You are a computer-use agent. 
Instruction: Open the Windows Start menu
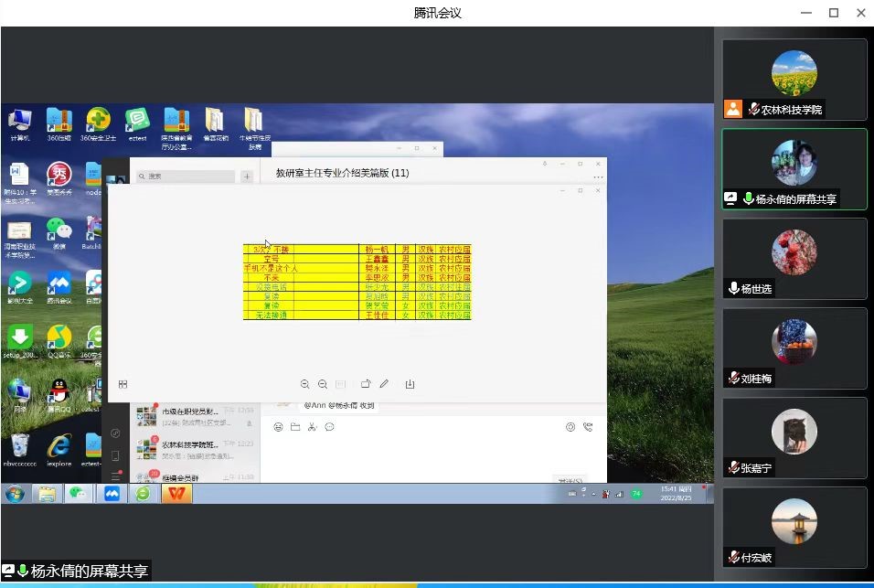(15, 494)
